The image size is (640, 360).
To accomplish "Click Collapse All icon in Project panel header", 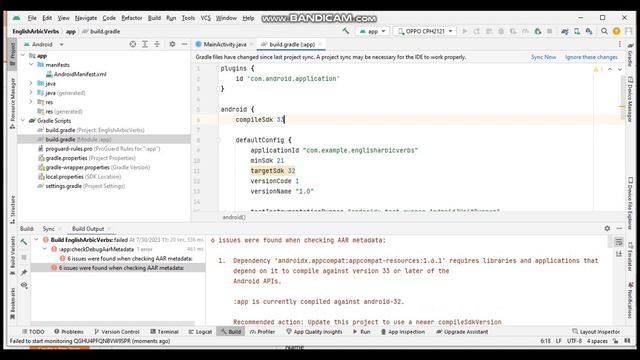I will point(157,44).
